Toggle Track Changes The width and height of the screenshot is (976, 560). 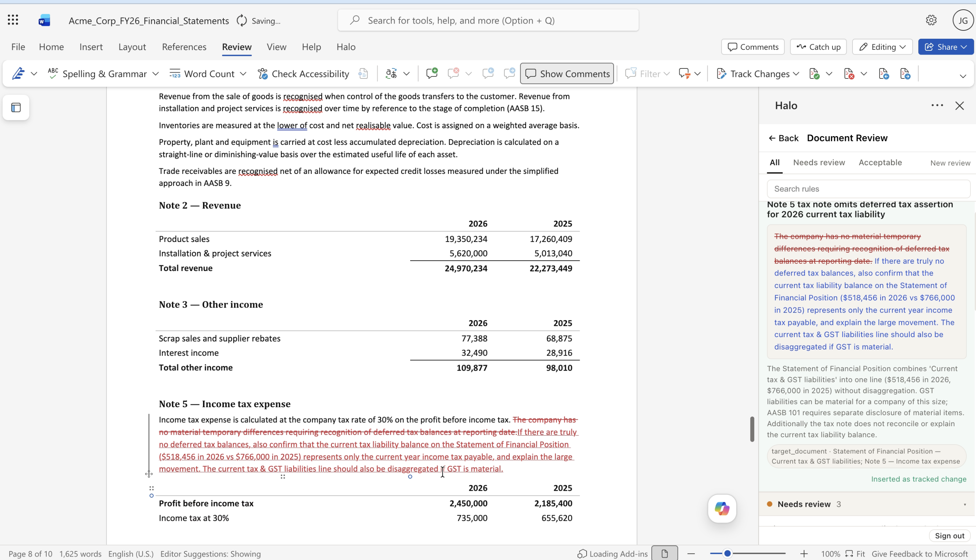[x=753, y=74]
